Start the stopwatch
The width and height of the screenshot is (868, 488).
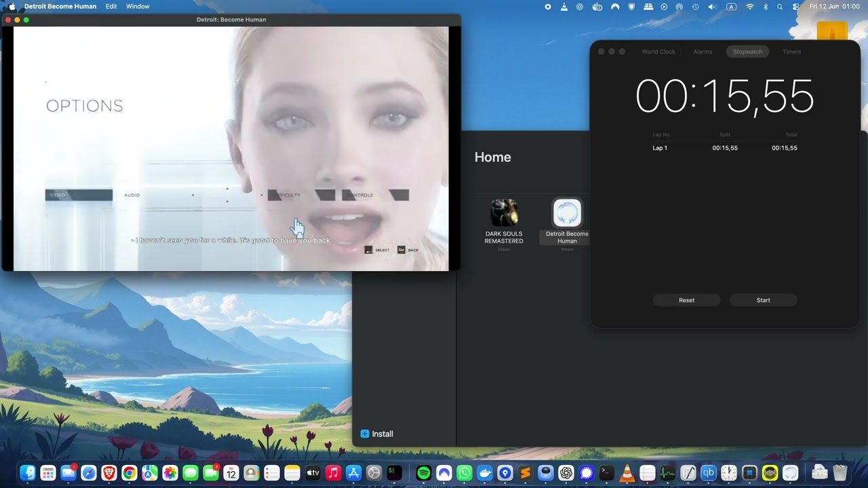coord(763,300)
